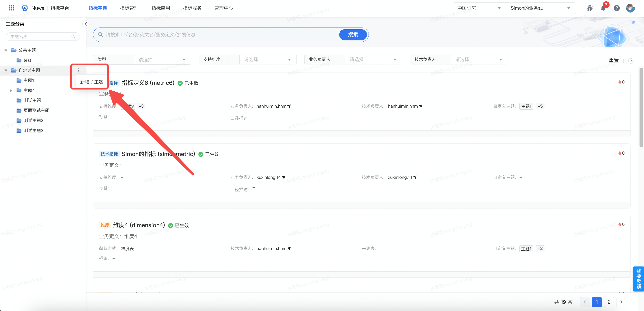Click folder icon of 页面测试主题

[x=19, y=110]
